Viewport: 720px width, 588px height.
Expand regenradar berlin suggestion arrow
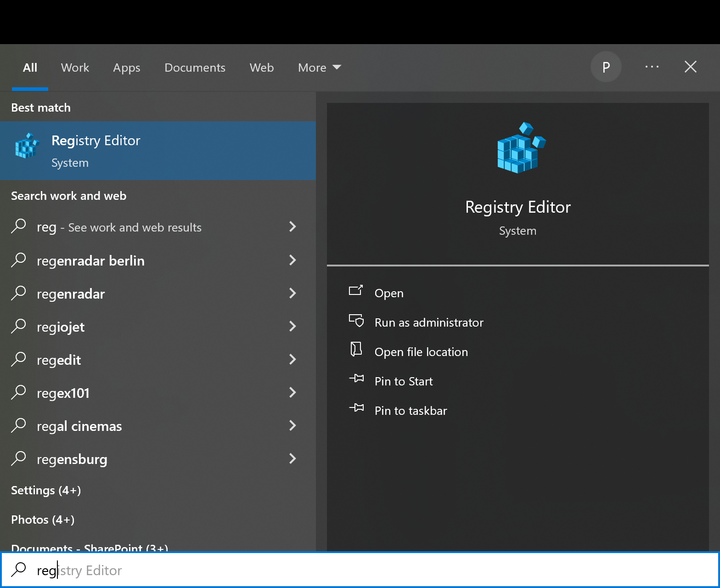point(292,260)
